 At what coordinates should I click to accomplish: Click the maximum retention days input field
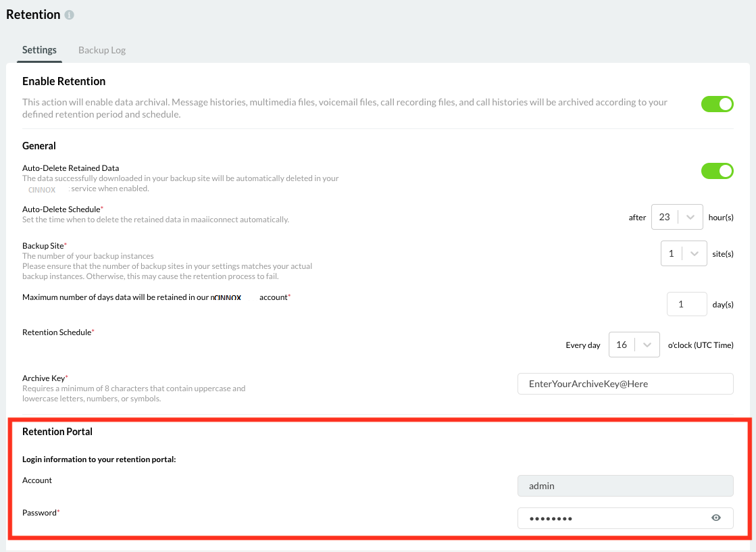pos(686,304)
